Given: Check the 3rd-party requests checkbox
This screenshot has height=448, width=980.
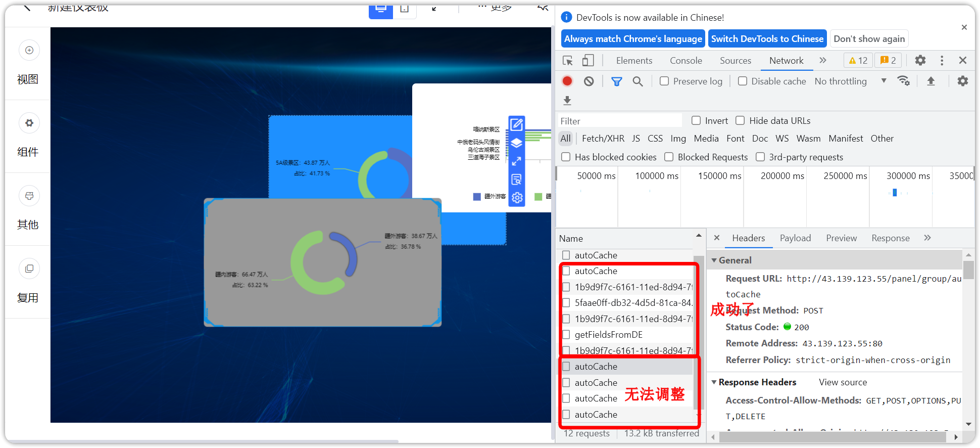Looking at the screenshot, I should tap(760, 157).
